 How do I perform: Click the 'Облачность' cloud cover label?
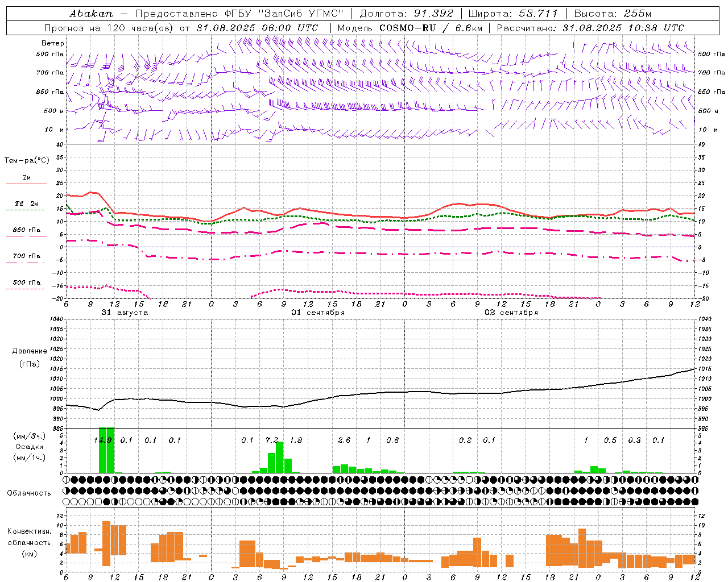tap(29, 493)
